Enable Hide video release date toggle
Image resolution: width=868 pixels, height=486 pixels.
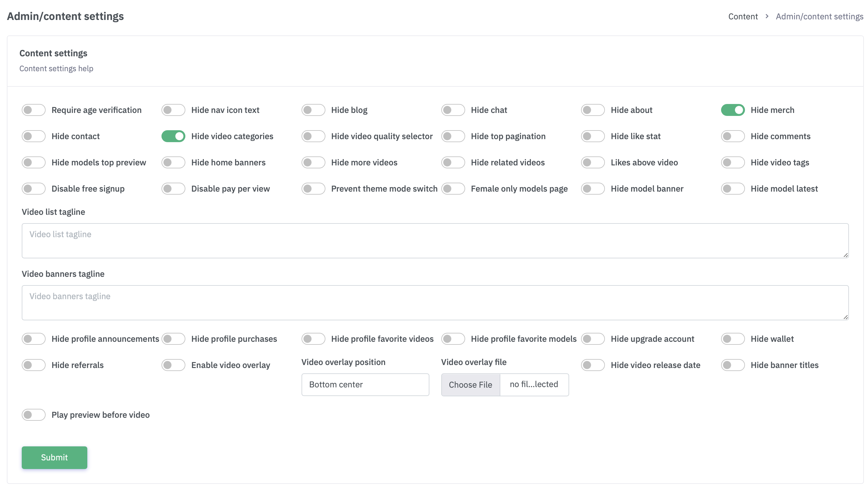[x=593, y=365]
